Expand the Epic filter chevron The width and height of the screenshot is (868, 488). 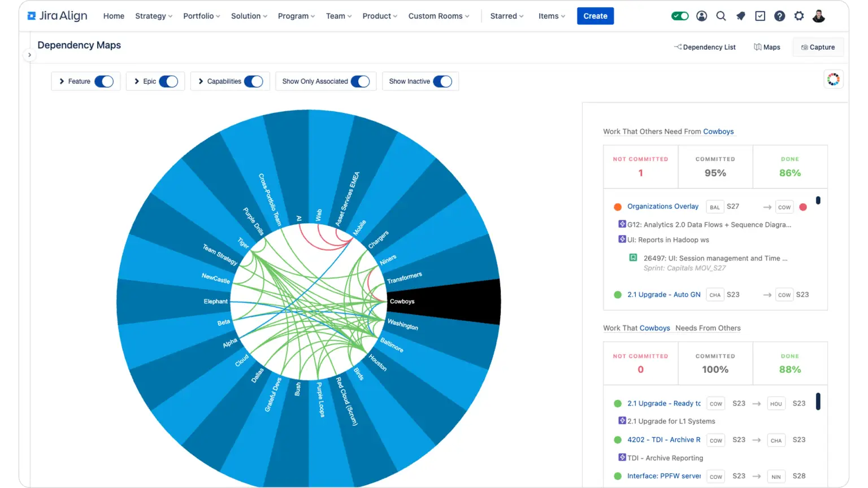tap(137, 81)
